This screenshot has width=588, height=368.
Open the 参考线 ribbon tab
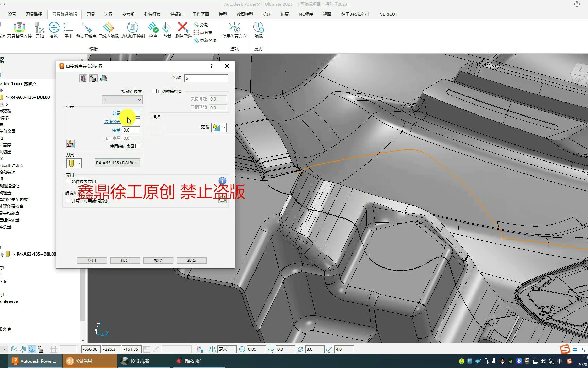point(128,14)
